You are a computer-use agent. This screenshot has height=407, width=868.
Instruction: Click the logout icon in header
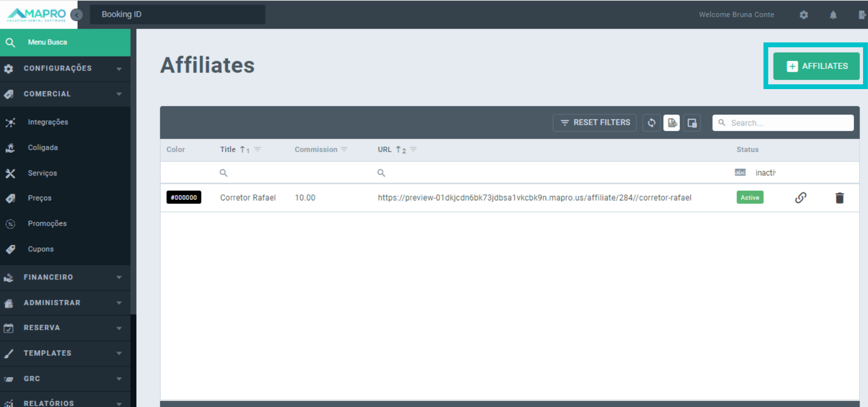pos(862,15)
